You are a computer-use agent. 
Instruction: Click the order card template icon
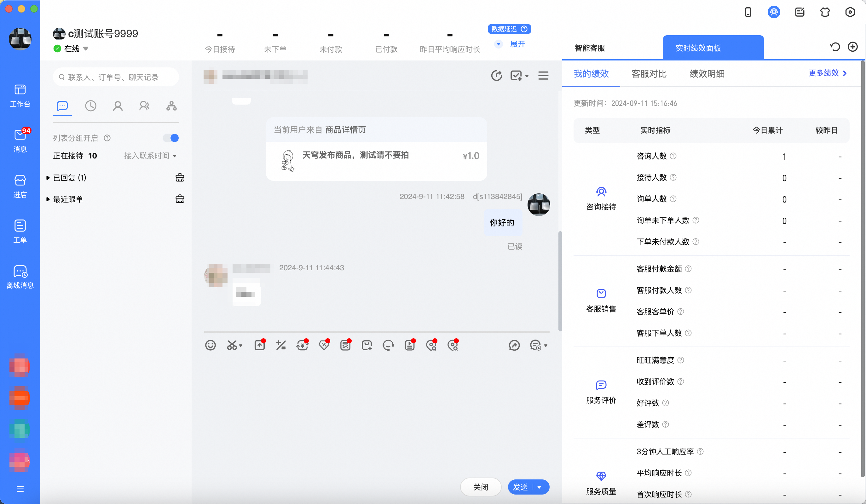coord(345,345)
